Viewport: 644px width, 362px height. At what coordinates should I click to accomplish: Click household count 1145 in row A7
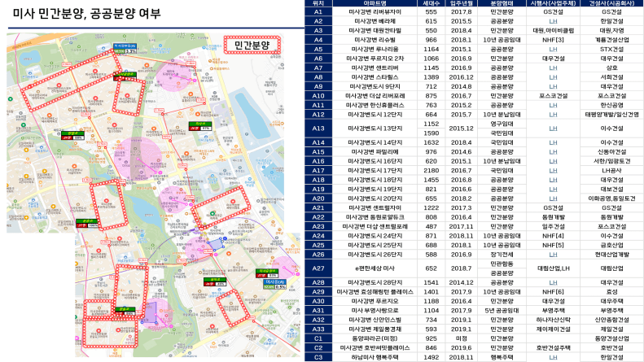431,68
